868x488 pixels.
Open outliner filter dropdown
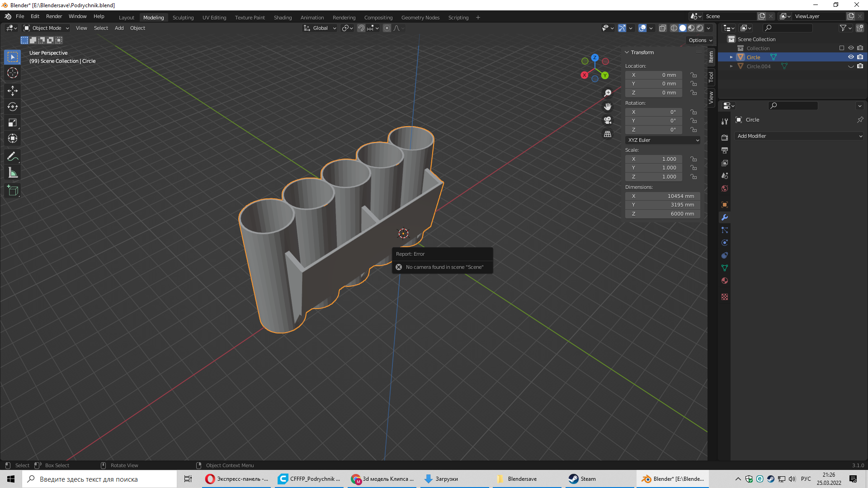845,28
